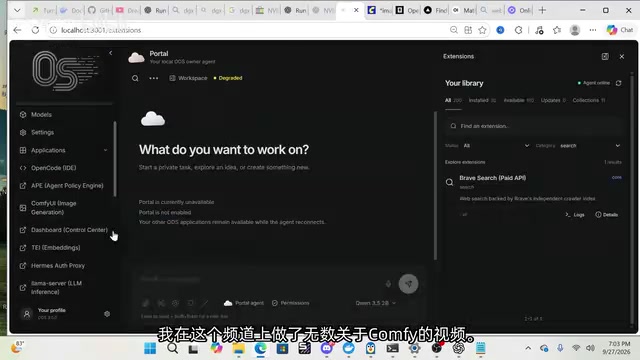Click the Extensions panel pop-out icon
The width and height of the screenshot is (640, 360).
point(605,56)
